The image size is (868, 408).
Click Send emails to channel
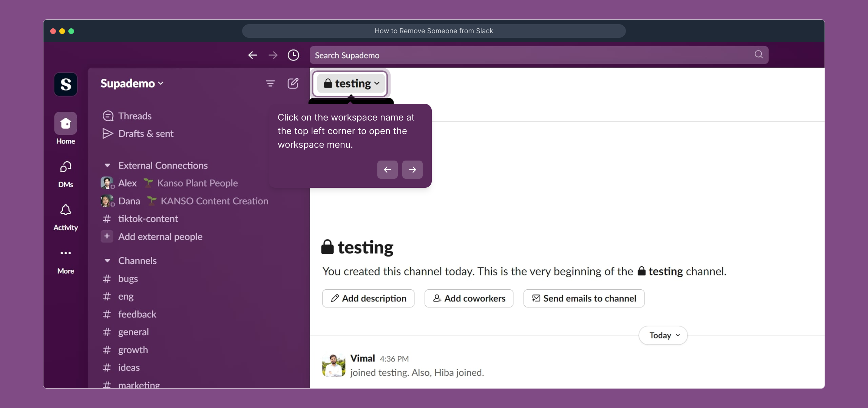point(583,298)
